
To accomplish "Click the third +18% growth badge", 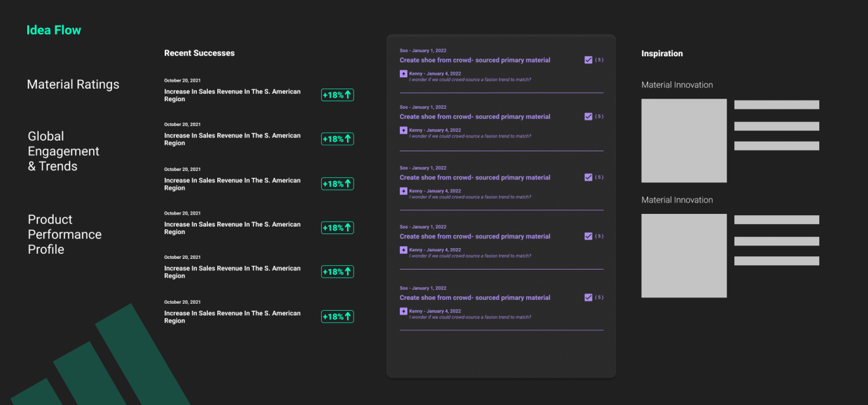I will coord(337,184).
